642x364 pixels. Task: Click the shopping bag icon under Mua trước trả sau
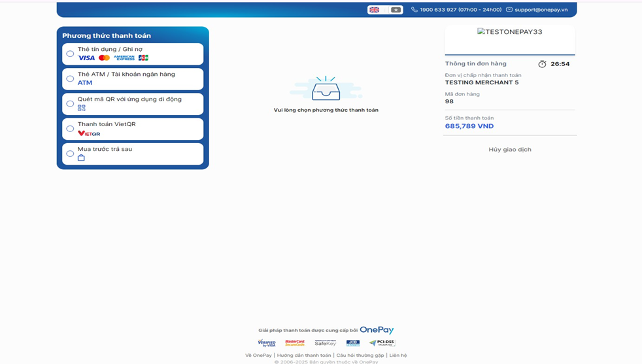tap(82, 157)
